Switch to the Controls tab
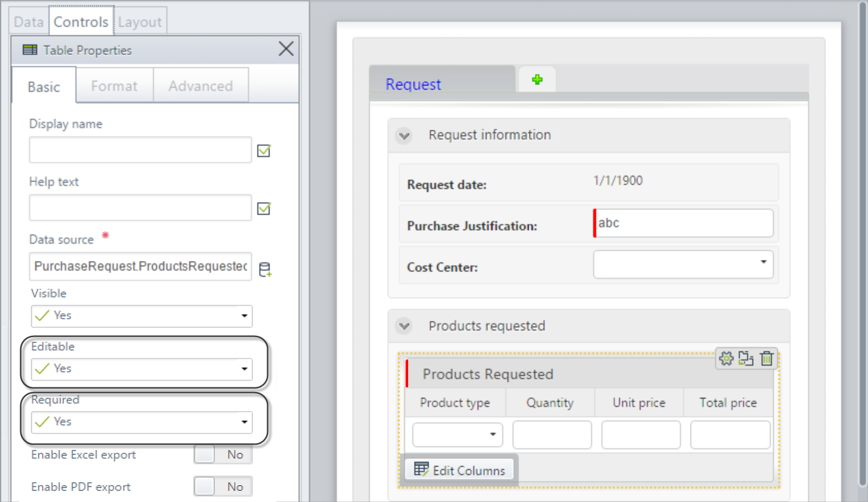Image resolution: width=868 pixels, height=502 pixels. click(x=81, y=22)
